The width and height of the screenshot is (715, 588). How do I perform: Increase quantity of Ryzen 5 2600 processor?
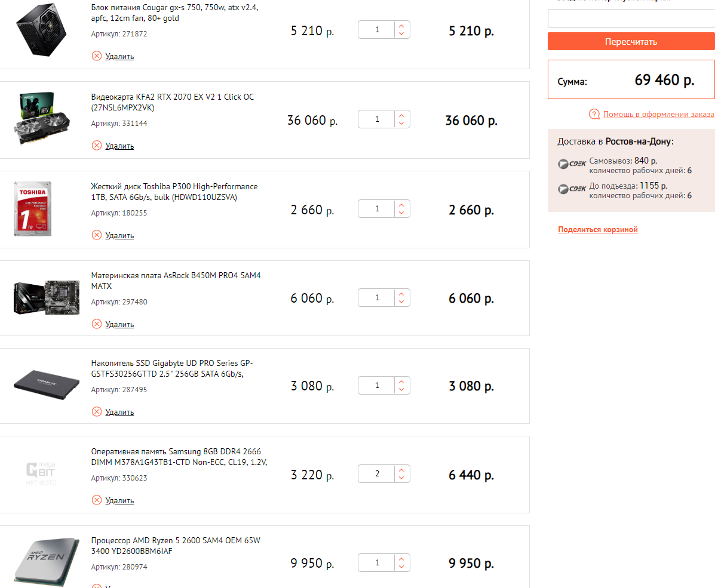[401, 559]
